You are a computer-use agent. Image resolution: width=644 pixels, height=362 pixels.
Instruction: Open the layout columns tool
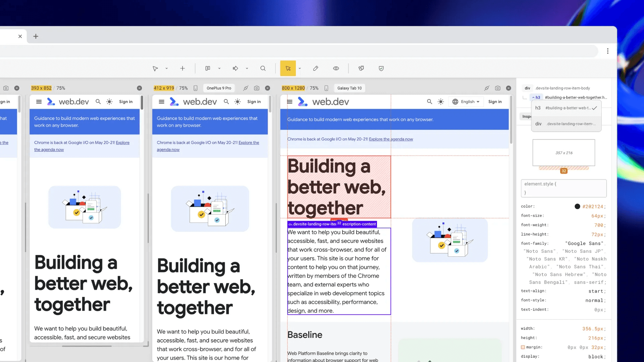[208, 68]
